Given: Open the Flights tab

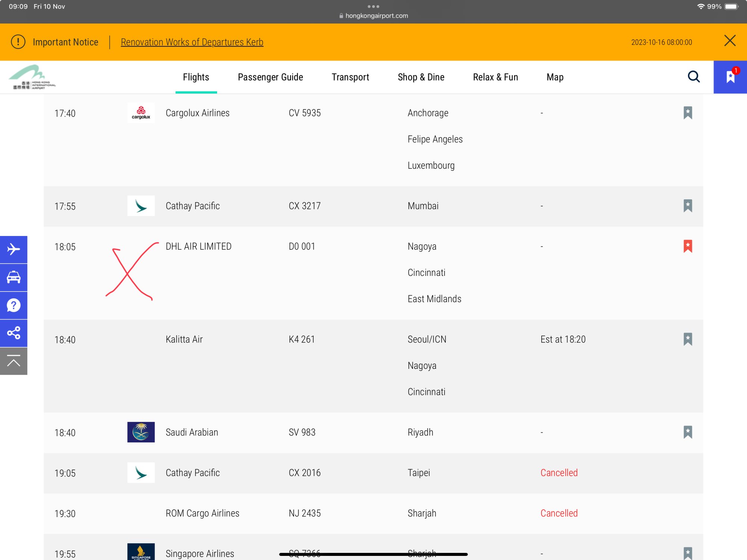Looking at the screenshot, I should (x=196, y=77).
